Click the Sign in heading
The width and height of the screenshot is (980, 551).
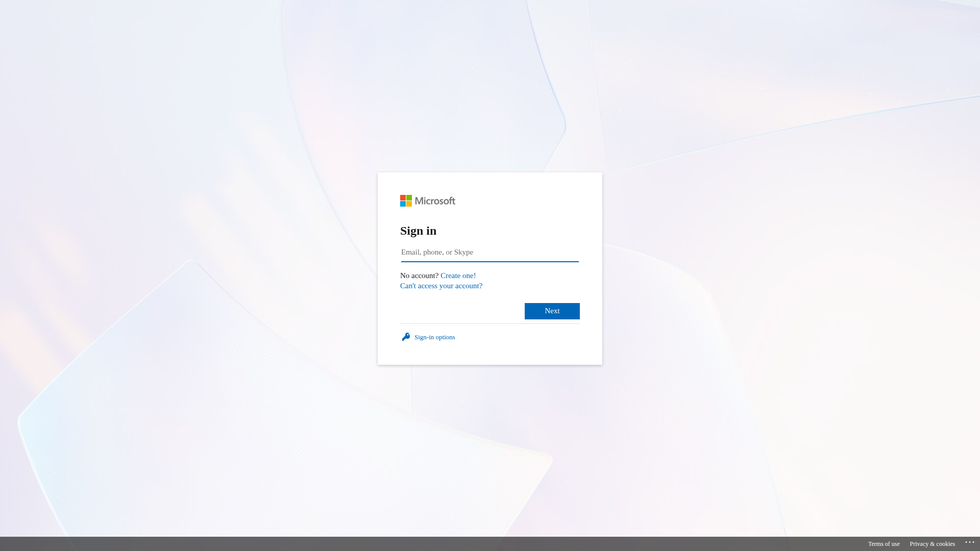pyautogui.click(x=419, y=231)
